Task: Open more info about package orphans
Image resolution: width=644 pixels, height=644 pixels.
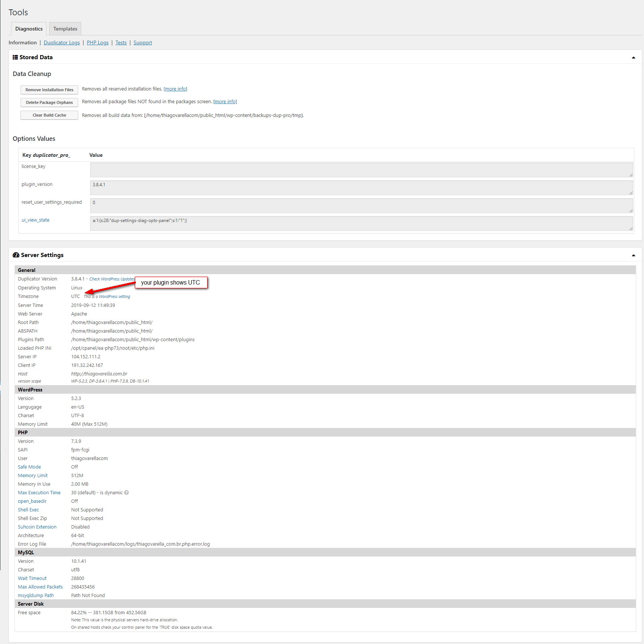Action: tap(225, 102)
